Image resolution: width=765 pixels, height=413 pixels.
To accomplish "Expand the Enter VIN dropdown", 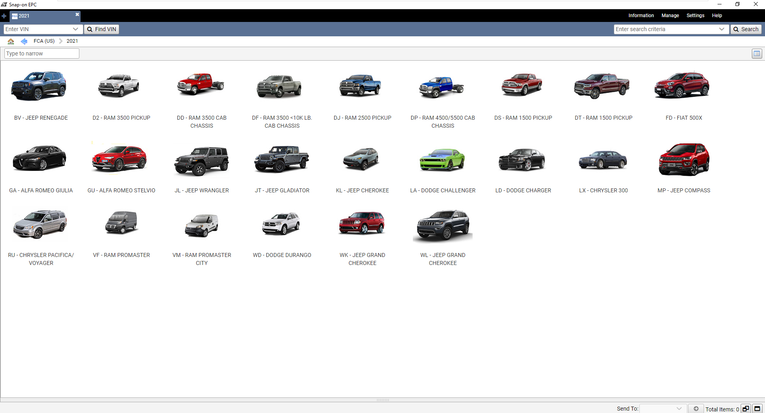I will 76,29.
